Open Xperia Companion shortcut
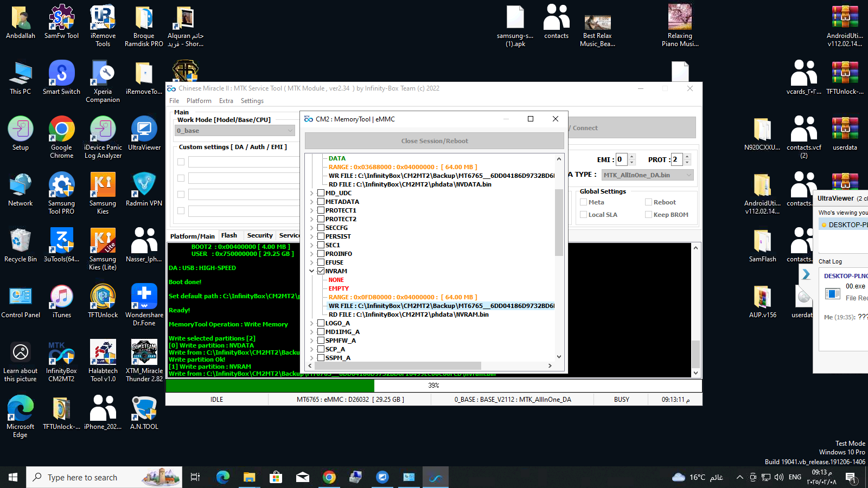 [103, 81]
